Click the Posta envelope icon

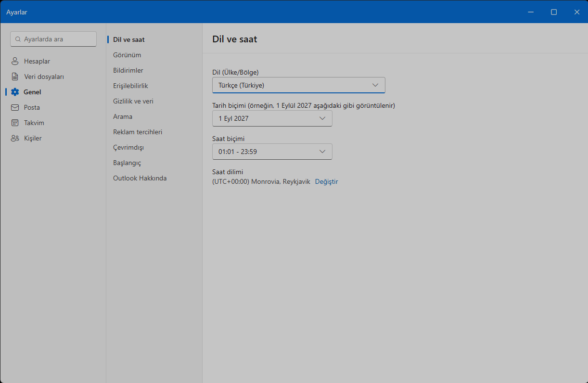coord(15,107)
